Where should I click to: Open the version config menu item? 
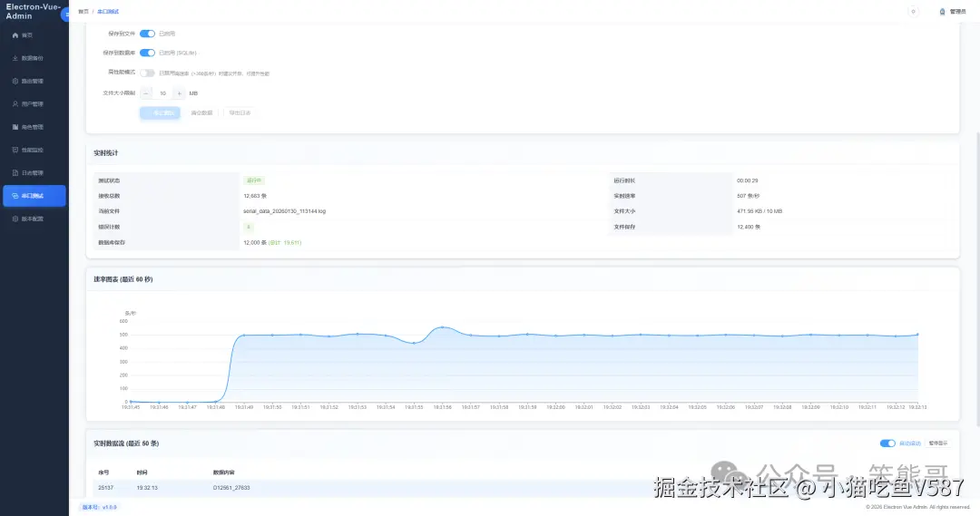tap(34, 219)
